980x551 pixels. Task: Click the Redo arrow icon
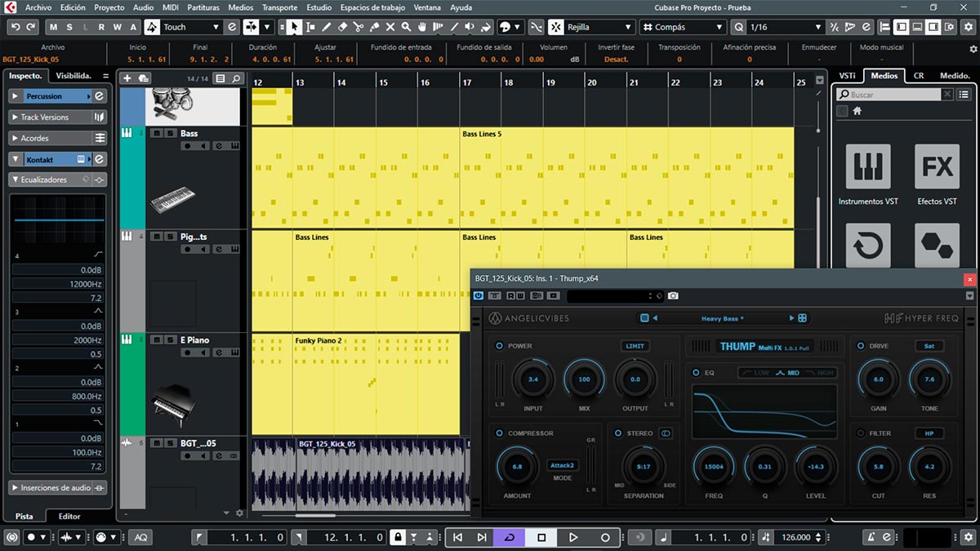31,27
